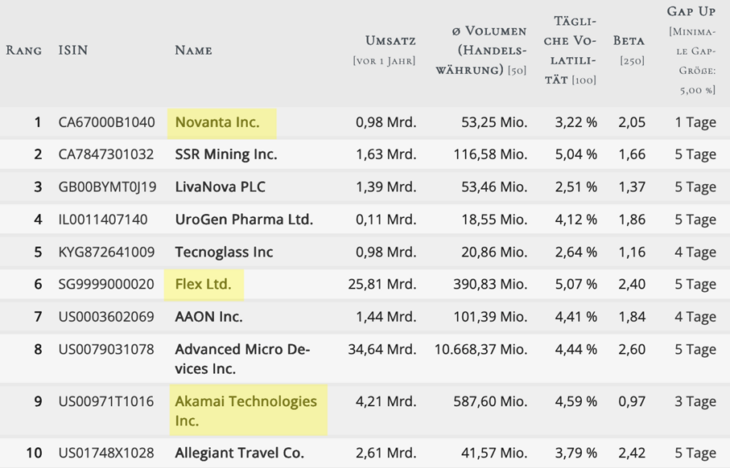Sort by the Gap Up column header

691,11
